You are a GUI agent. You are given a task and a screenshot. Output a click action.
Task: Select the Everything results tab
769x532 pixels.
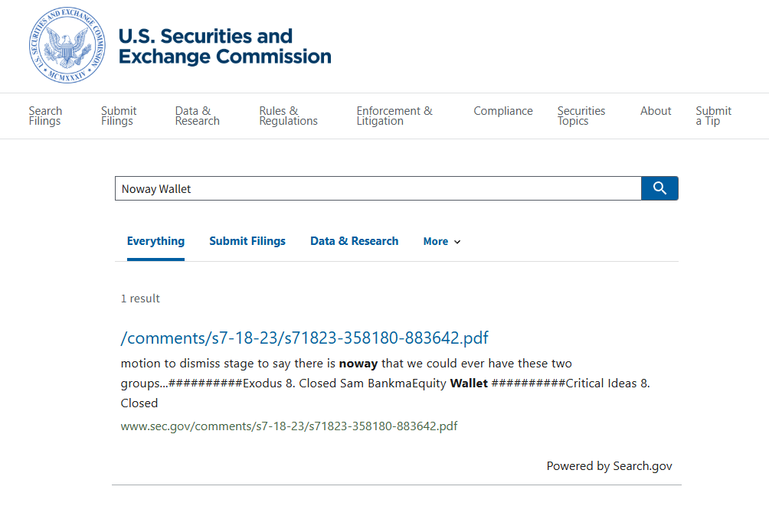click(155, 241)
